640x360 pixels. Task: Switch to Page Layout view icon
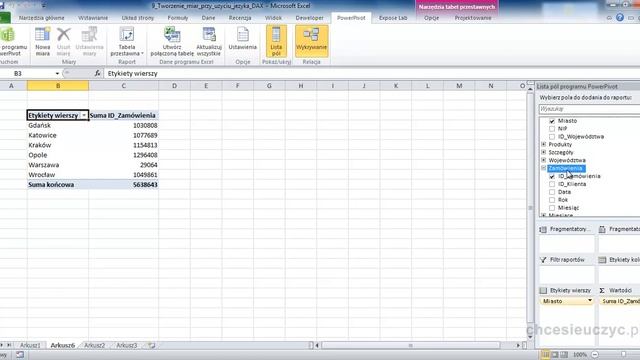point(555,355)
